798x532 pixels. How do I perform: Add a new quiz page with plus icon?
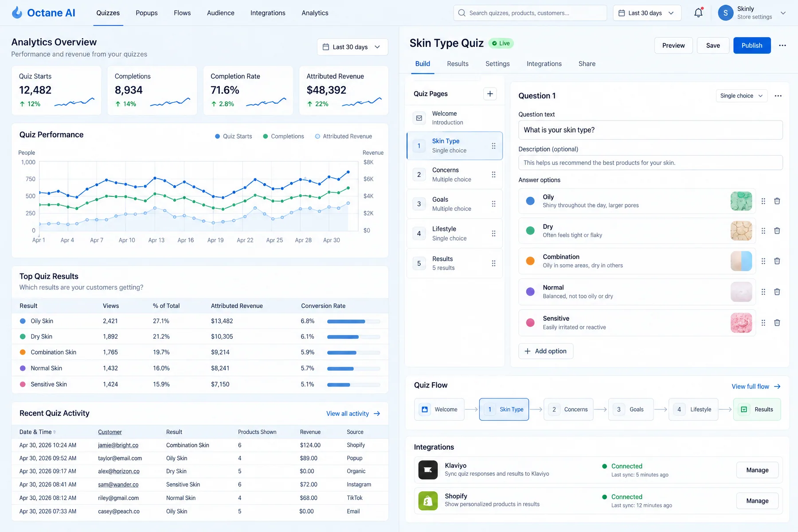click(x=490, y=94)
